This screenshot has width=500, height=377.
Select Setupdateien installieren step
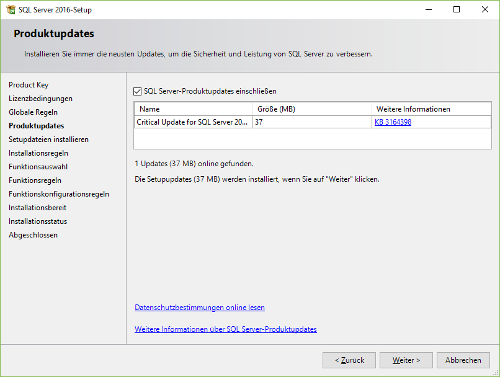point(49,139)
